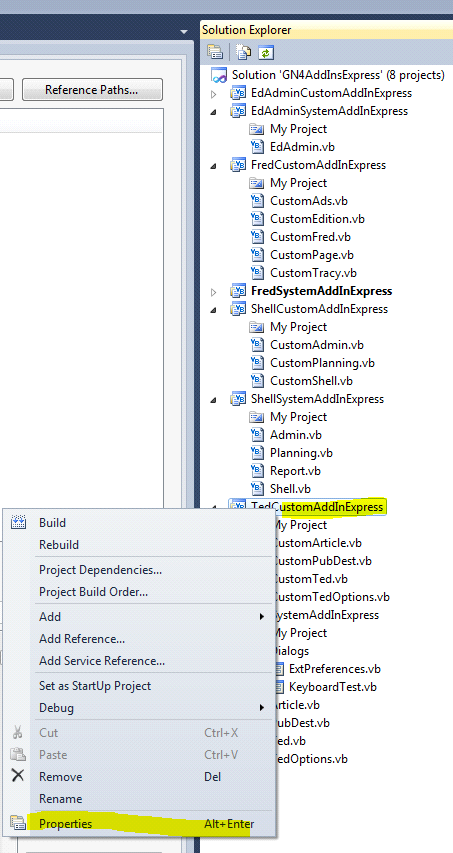Expand the FredSystemAddInExpress project node

(214, 292)
